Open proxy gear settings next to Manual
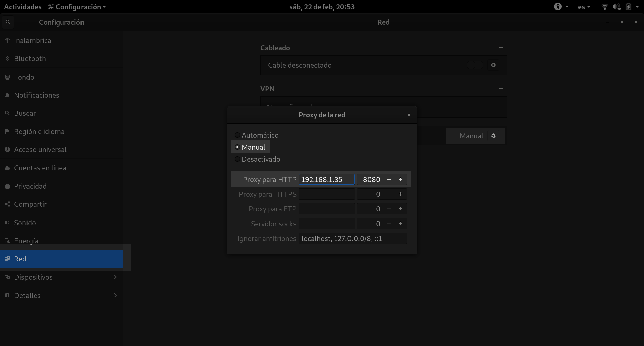This screenshot has width=644, height=346. pyautogui.click(x=493, y=136)
